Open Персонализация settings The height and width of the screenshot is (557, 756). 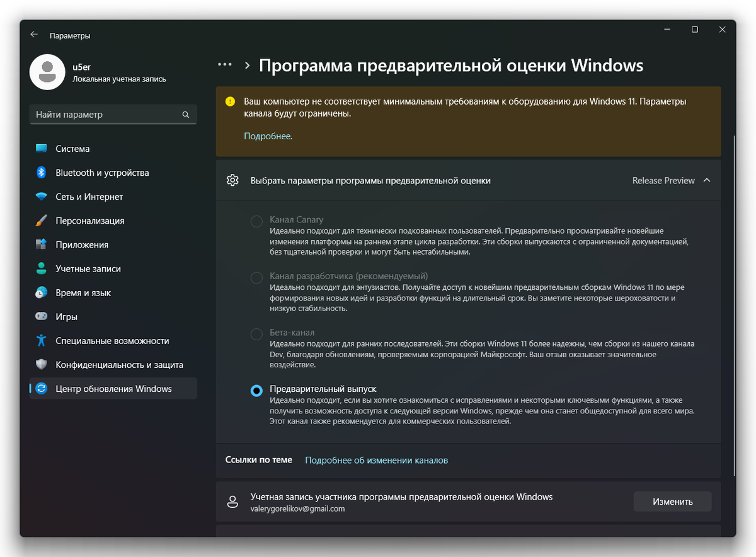click(113, 221)
